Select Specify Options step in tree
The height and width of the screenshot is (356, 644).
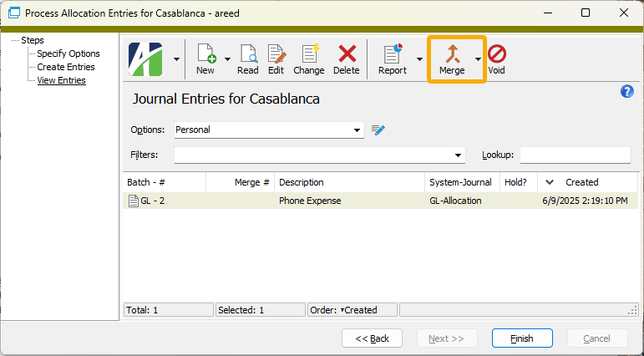(68, 53)
